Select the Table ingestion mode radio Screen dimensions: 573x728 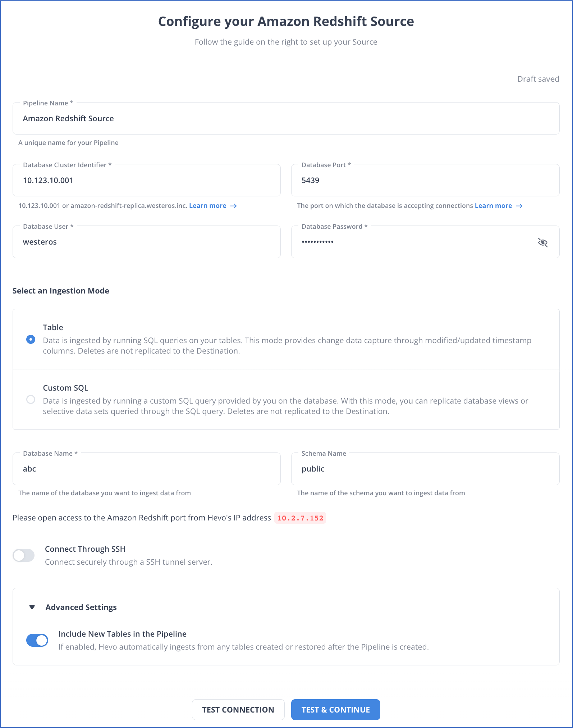click(x=31, y=339)
